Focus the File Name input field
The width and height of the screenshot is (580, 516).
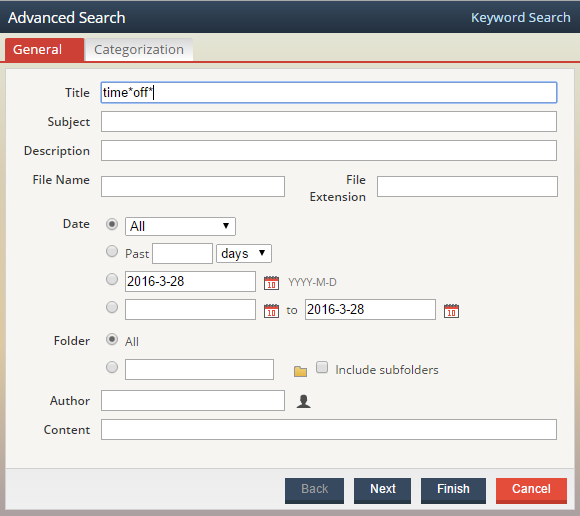click(x=193, y=186)
